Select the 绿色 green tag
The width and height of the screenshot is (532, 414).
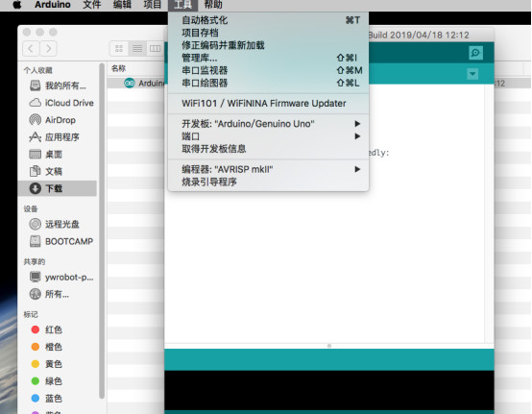coord(46,381)
